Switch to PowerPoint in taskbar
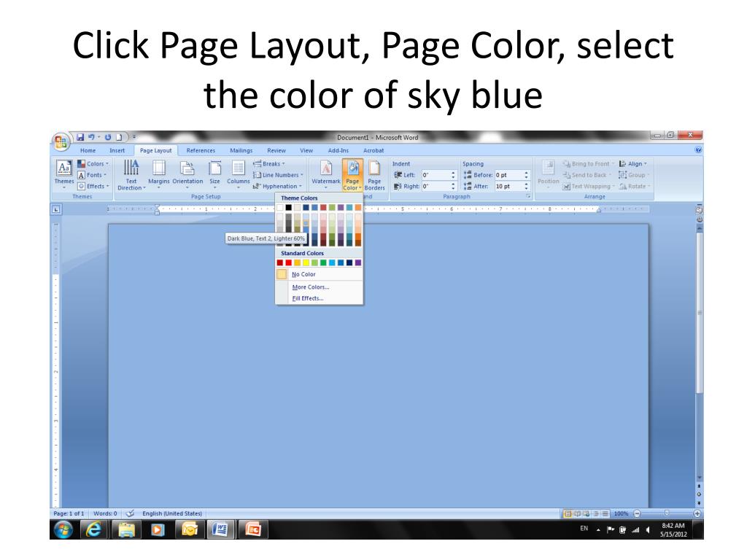The height and width of the screenshot is (560, 747). point(252,529)
